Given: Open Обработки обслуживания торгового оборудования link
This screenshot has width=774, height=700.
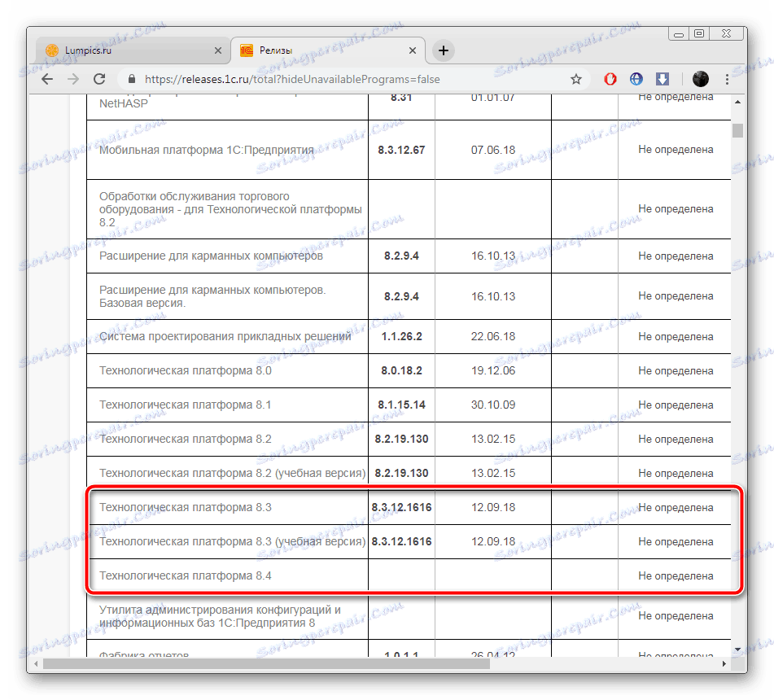Looking at the screenshot, I should point(230,209).
